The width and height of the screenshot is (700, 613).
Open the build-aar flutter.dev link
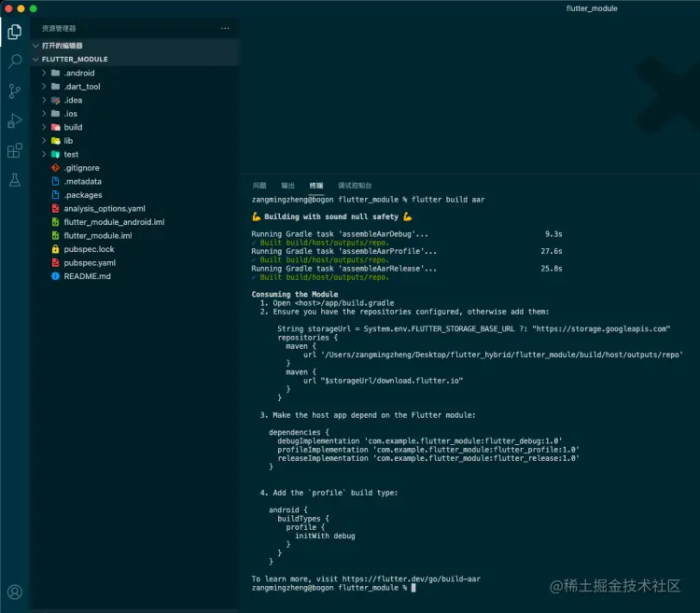(412, 579)
